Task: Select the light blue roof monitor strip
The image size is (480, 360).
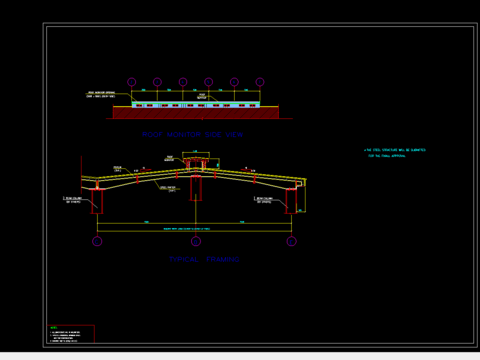Action: (196, 105)
